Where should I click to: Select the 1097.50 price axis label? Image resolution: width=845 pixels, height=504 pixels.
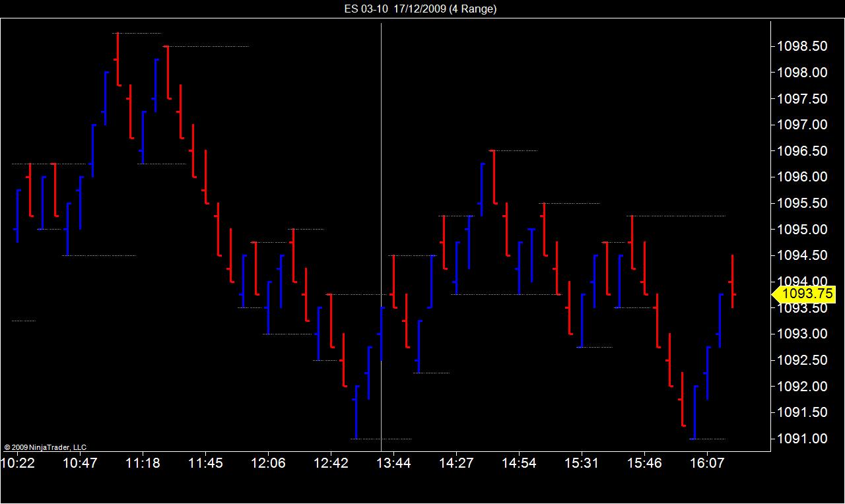(x=801, y=99)
